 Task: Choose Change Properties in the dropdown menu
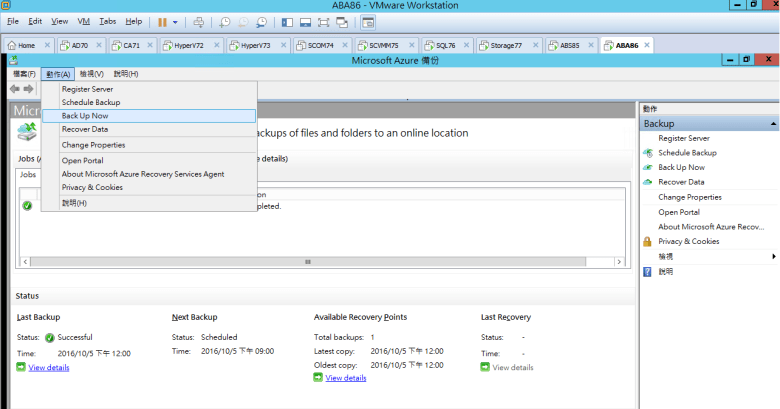coord(93,145)
